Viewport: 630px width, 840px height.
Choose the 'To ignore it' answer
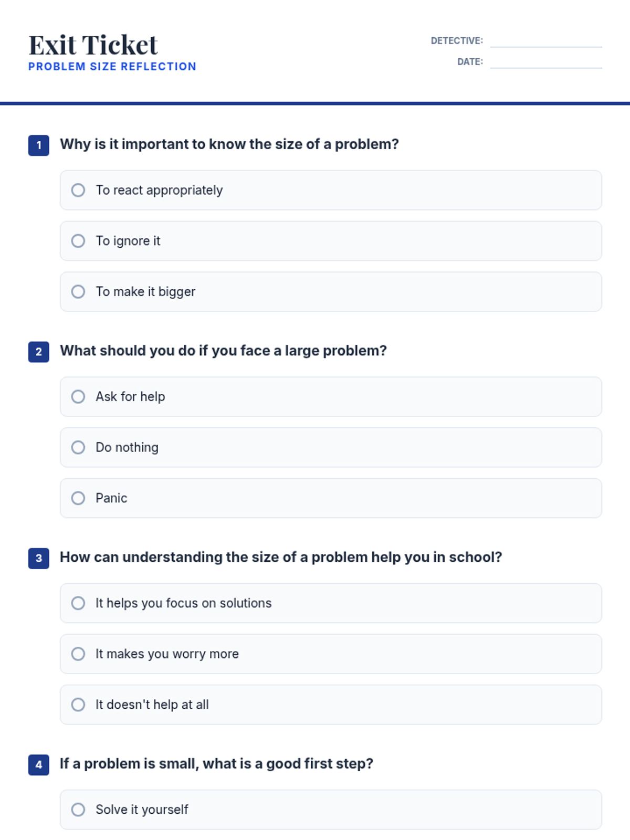click(78, 241)
